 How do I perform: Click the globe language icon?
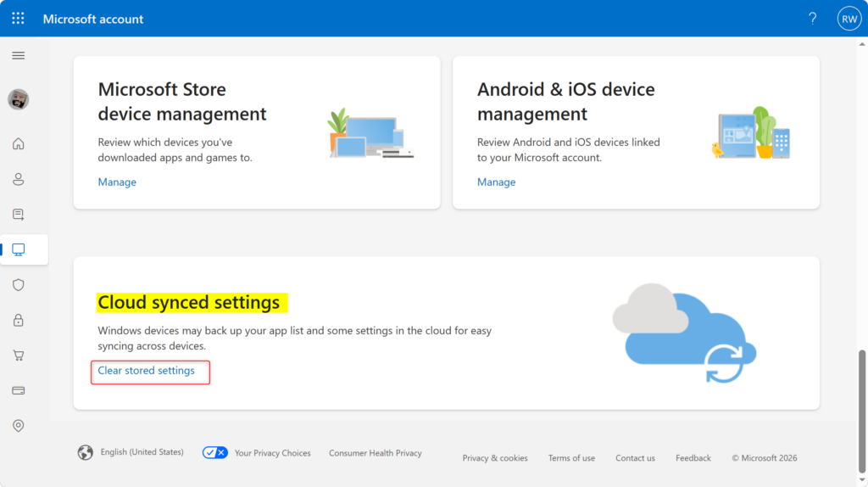click(86, 452)
